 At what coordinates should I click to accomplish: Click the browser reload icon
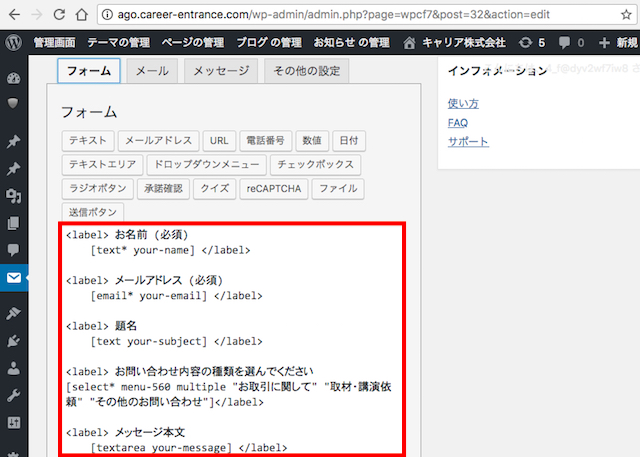click(x=58, y=15)
